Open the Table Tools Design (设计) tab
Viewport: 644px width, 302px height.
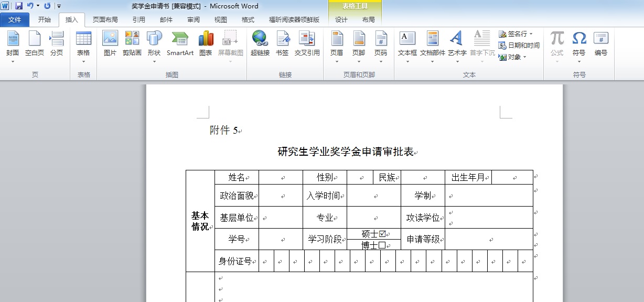341,20
